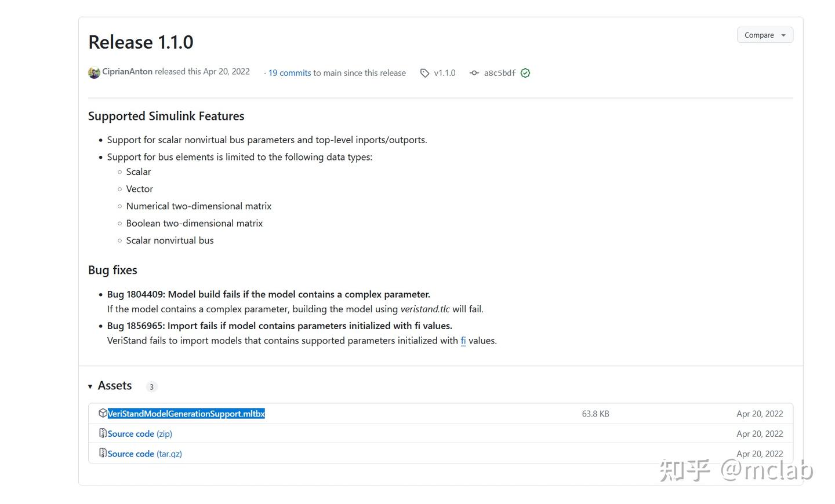Click the tag icon beside v1.1.0
Viewport: 835px width, 504px height.
pos(425,73)
